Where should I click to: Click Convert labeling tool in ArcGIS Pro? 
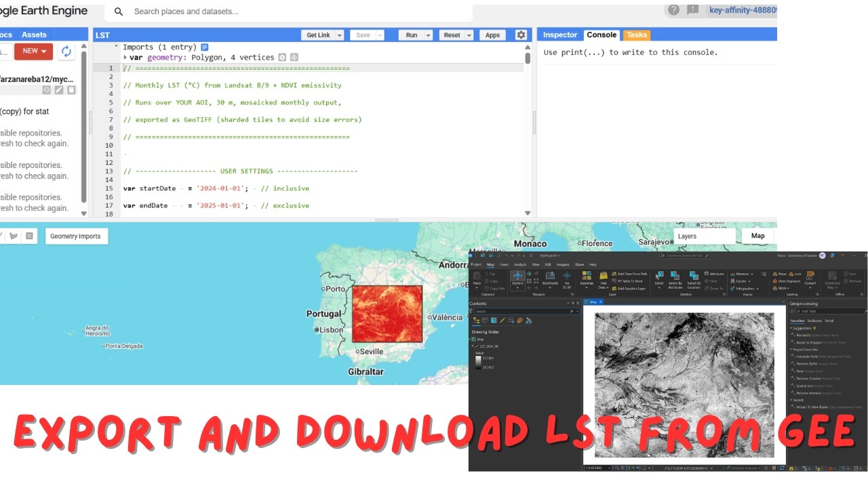click(810, 280)
